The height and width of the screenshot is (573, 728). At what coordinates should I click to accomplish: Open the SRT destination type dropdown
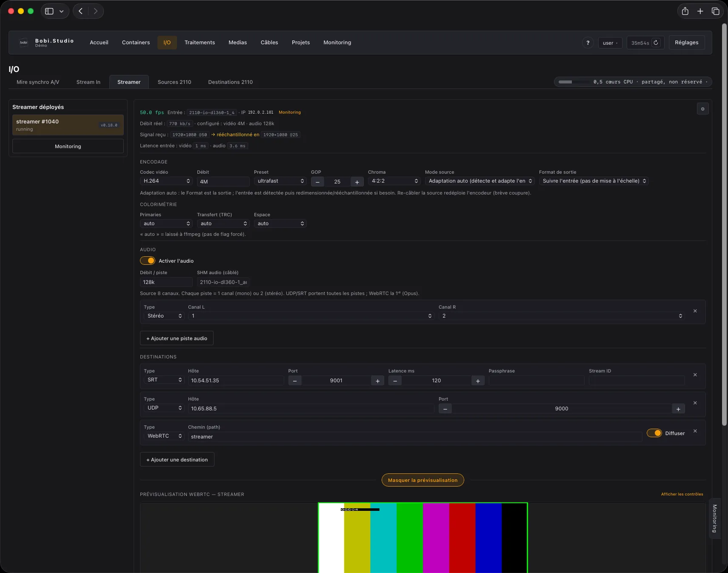(164, 380)
